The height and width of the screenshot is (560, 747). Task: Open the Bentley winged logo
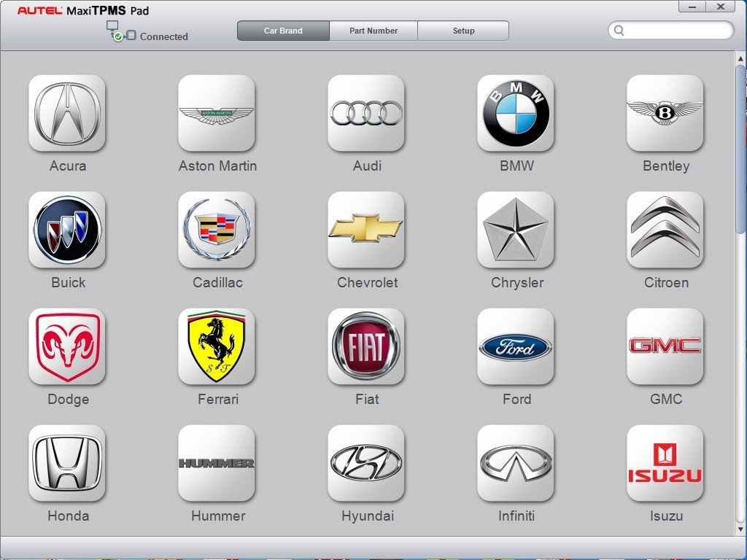pyautogui.click(x=665, y=113)
